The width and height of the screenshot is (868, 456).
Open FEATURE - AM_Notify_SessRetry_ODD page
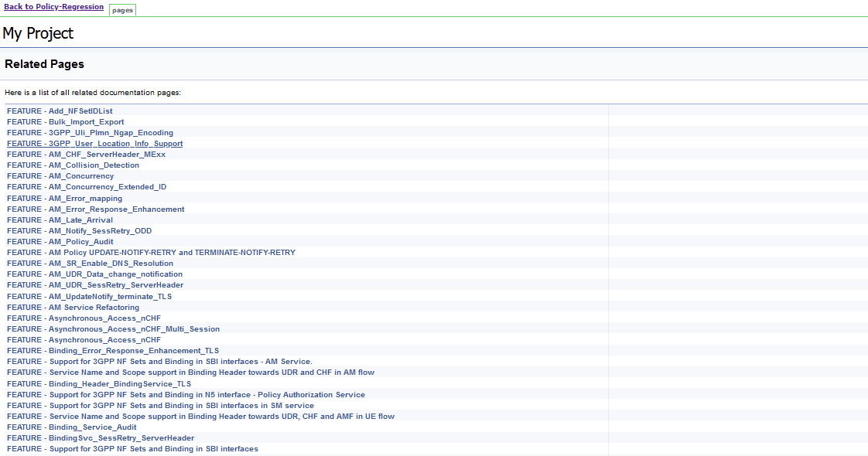click(78, 230)
